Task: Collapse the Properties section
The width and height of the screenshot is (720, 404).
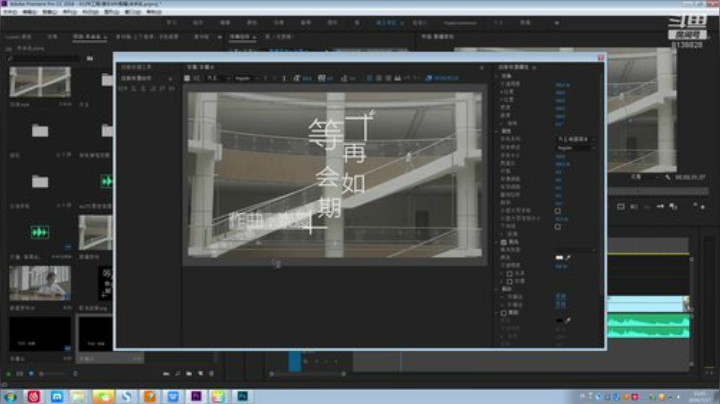Action: point(497,131)
